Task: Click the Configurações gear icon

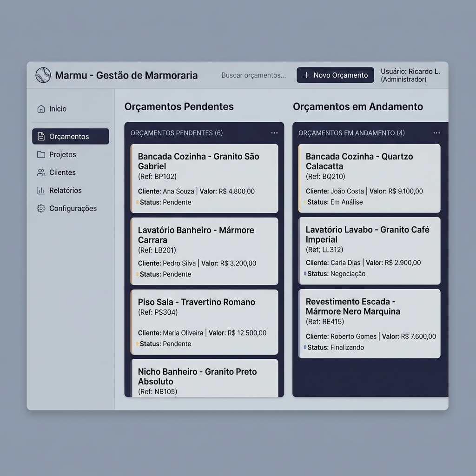Action: pyautogui.click(x=41, y=209)
